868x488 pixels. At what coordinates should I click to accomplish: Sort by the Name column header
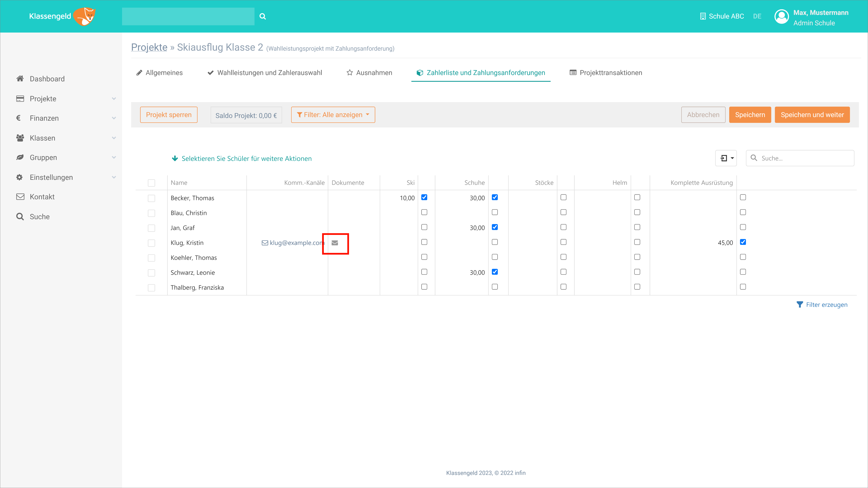tap(179, 183)
